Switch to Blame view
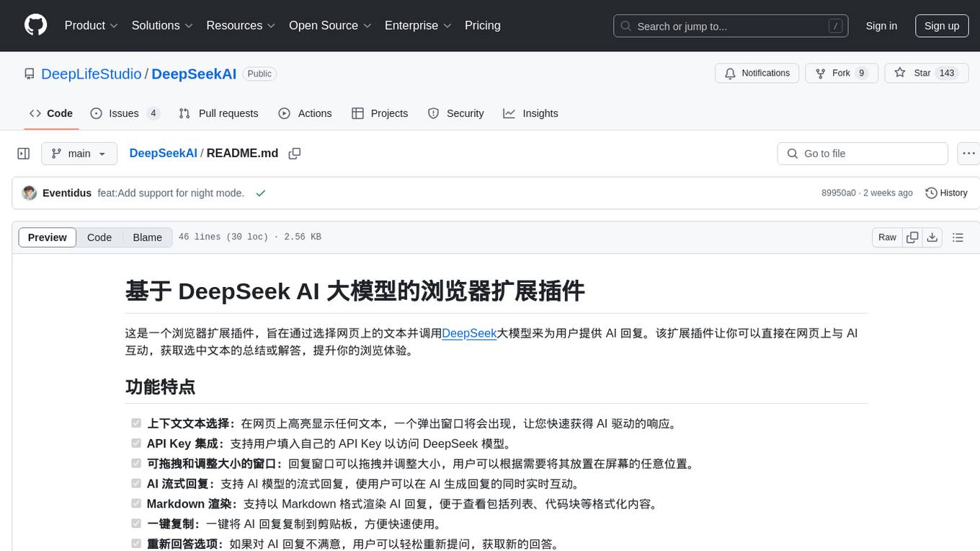 (x=147, y=237)
